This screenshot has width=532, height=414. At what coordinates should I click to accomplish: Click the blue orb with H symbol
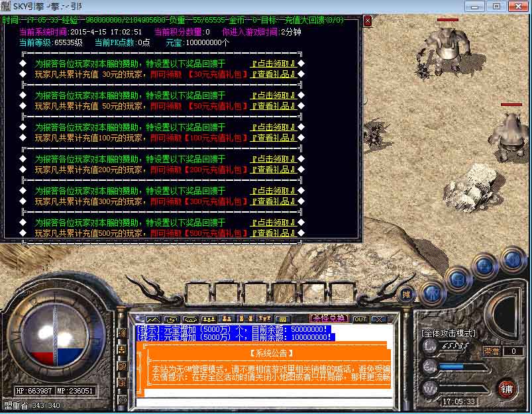click(x=486, y=267)
